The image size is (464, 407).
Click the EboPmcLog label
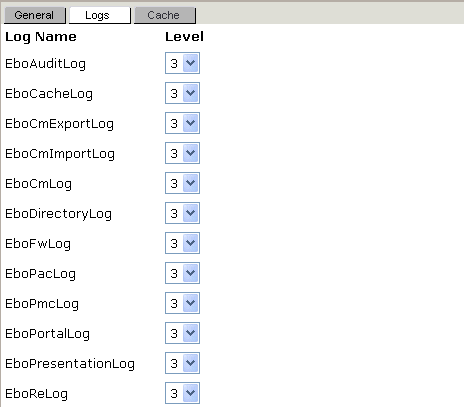coord(42,304)
